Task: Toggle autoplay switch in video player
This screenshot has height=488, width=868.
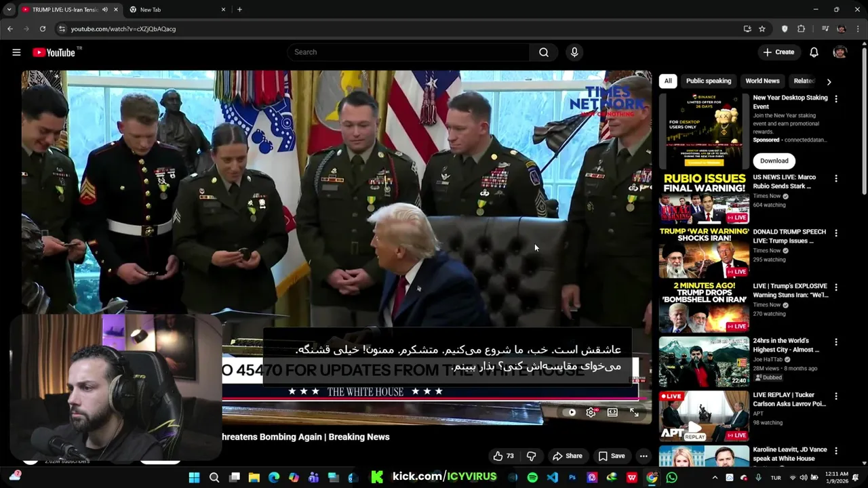Action: [570, 412]
